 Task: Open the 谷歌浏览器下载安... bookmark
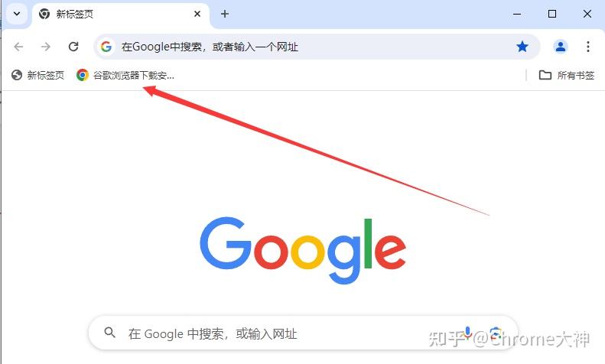[125, 75]
